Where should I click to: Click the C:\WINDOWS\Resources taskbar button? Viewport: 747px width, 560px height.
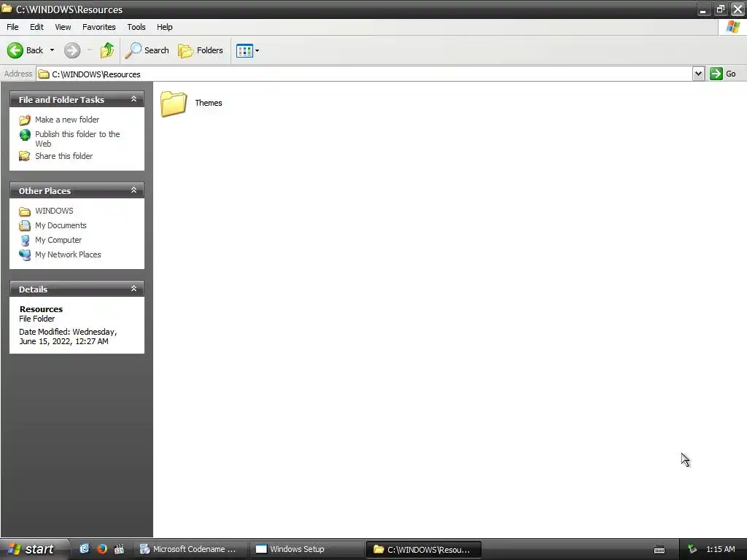[424, 549]
